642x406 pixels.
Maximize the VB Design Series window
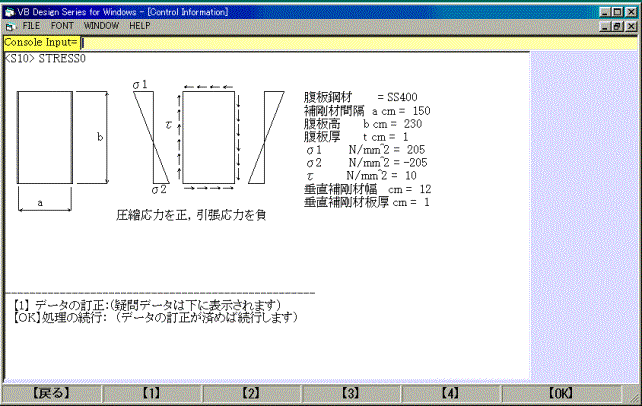coord(617,12)
